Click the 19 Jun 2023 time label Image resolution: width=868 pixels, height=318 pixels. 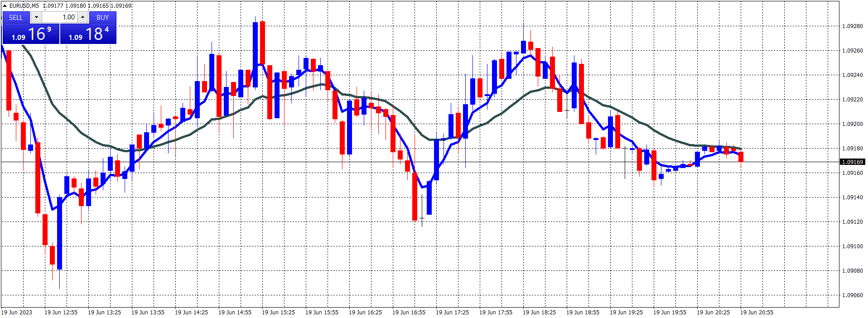(17, 313)
